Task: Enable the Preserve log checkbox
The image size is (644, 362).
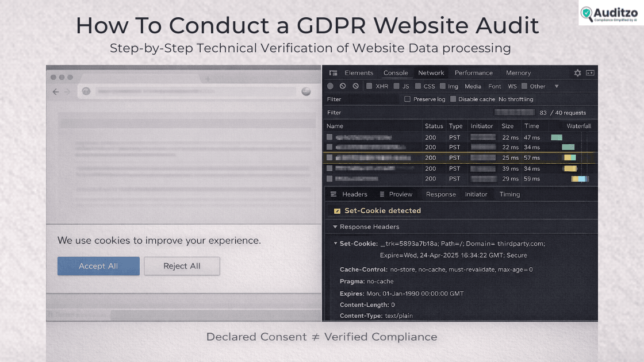Action: coord(407,99)
